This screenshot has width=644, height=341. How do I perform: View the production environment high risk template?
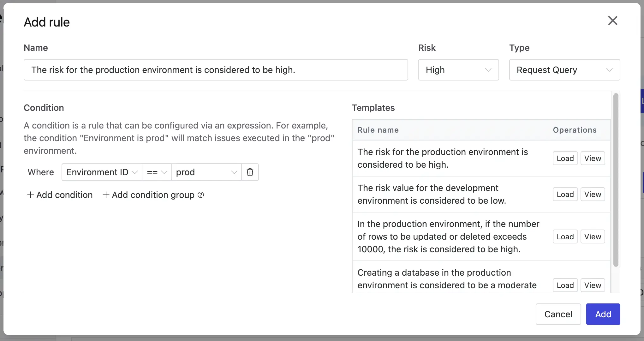[593, 158]
